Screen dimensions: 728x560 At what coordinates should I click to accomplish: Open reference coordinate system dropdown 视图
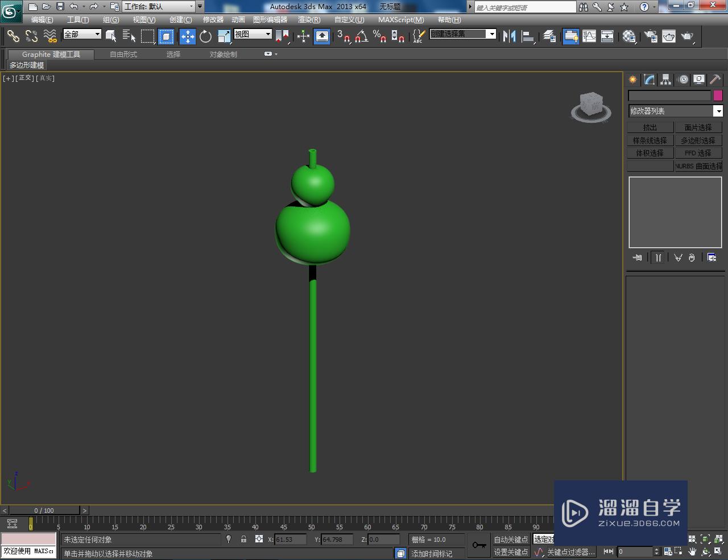pyautogui.click(x=253, y=34)
